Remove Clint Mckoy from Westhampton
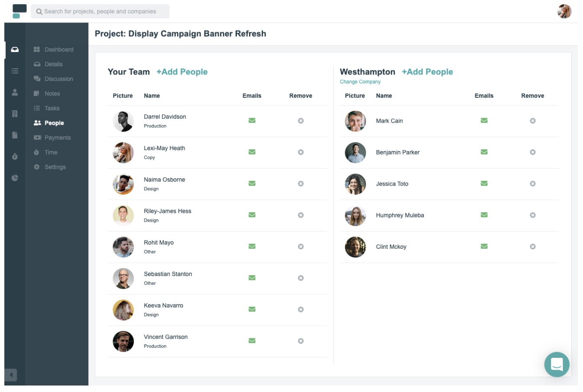Screen dimensions: 583x392 point(532,247)
